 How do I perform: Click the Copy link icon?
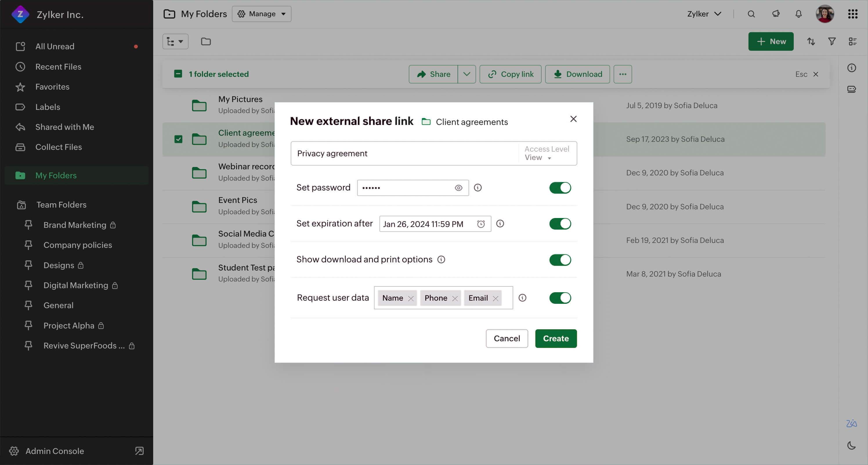[x=492, y=74]
